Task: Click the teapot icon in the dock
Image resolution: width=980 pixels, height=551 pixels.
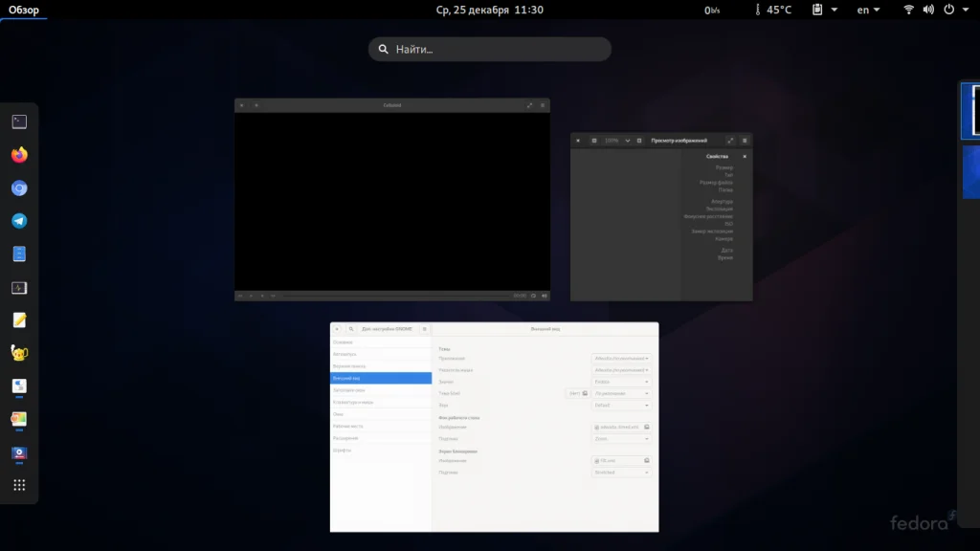Action: (x=19, y=353)
